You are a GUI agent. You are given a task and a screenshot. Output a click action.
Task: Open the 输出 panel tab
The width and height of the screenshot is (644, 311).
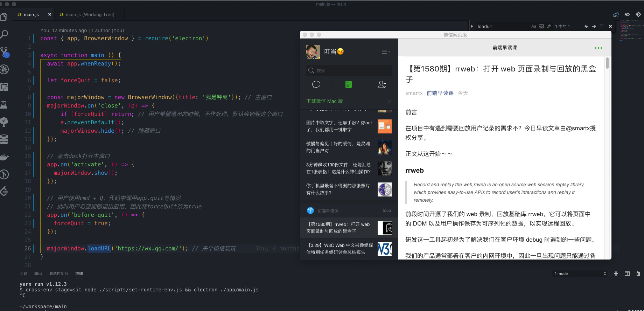coord(38,274)
